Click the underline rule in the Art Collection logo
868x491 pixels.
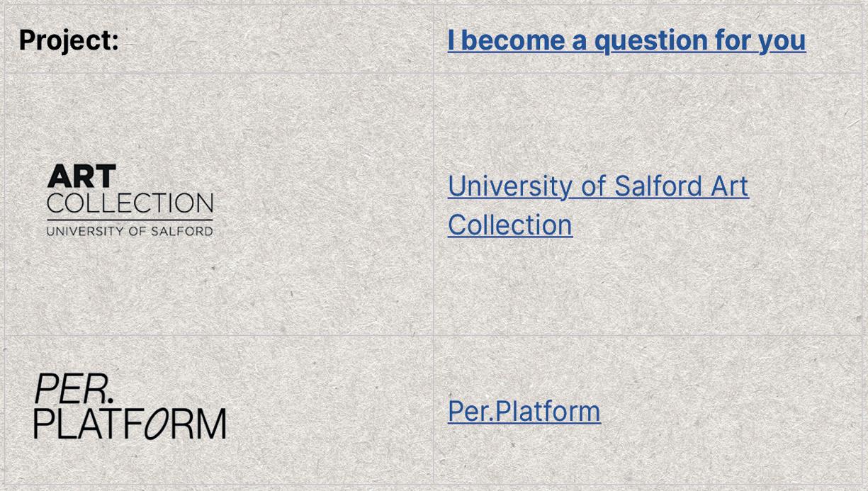(x=130, y=220)
